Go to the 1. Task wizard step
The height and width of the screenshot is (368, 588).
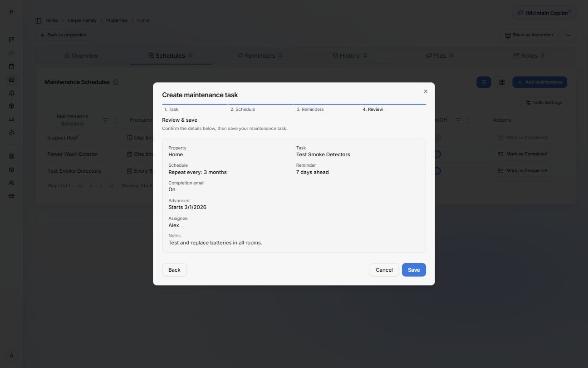(171, 109)
